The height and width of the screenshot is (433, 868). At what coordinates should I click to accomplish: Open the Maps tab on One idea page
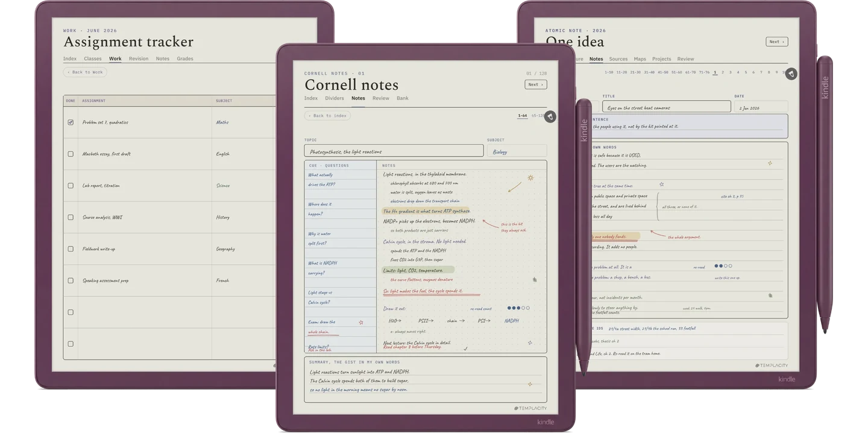point(640,59)
